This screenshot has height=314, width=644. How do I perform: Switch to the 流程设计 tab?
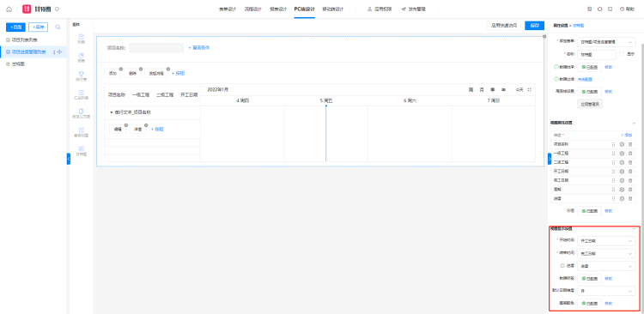[x=253, y=9]
